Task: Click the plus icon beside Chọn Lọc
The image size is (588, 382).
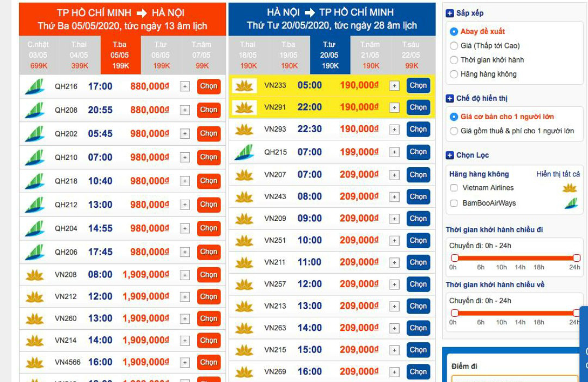Action: [450, 155]
